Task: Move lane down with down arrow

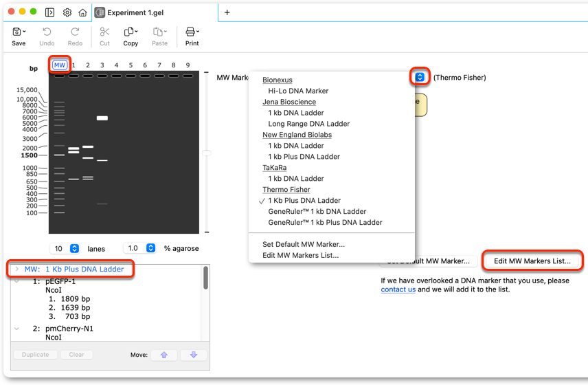Action: (194, 355)
